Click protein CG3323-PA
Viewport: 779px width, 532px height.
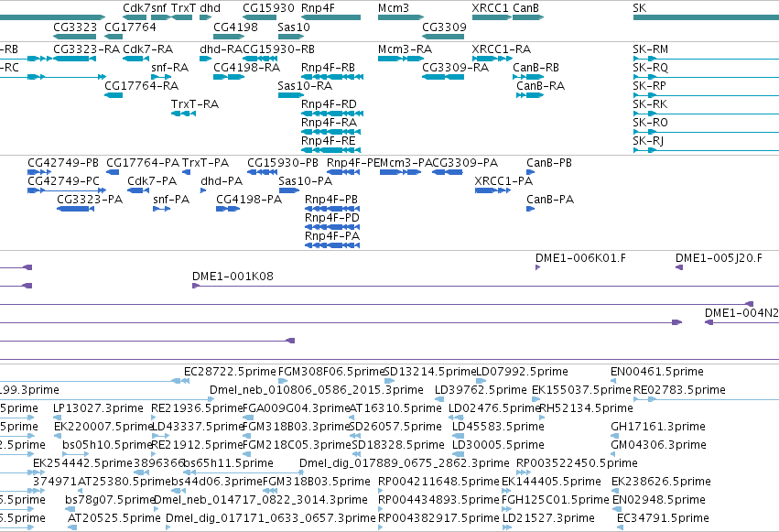tap(90, 200)
